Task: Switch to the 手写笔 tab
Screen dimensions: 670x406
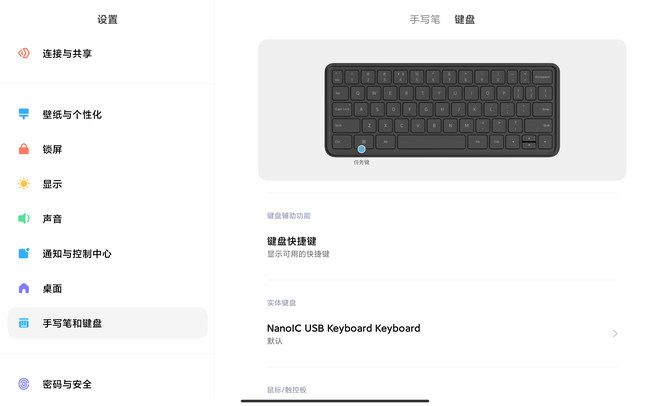Action: [424, 19]
